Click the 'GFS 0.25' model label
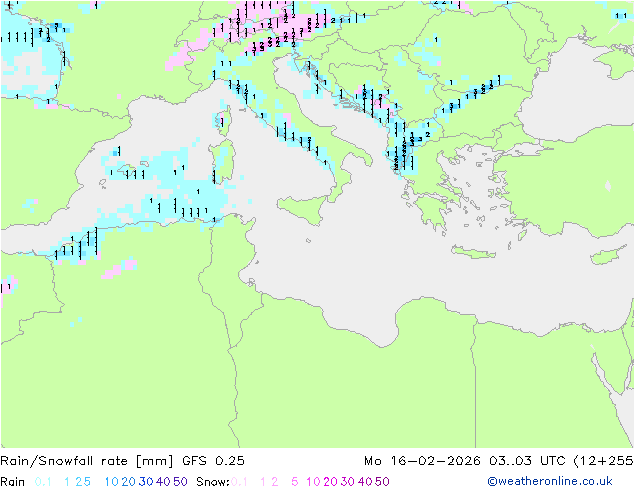The height and width of the screenshot is (490, 634). (x=213, y=461)
